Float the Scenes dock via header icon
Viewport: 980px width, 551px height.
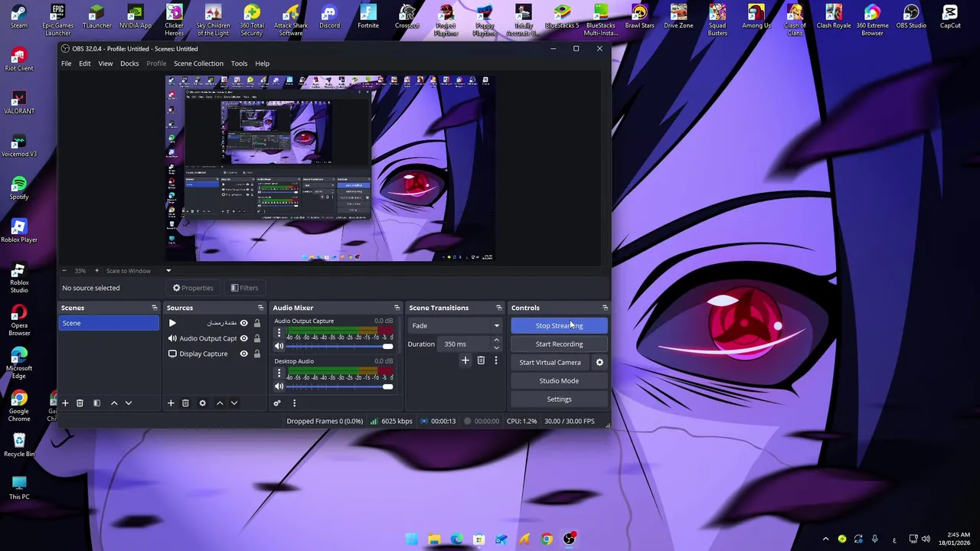click(x=154, y=308)
